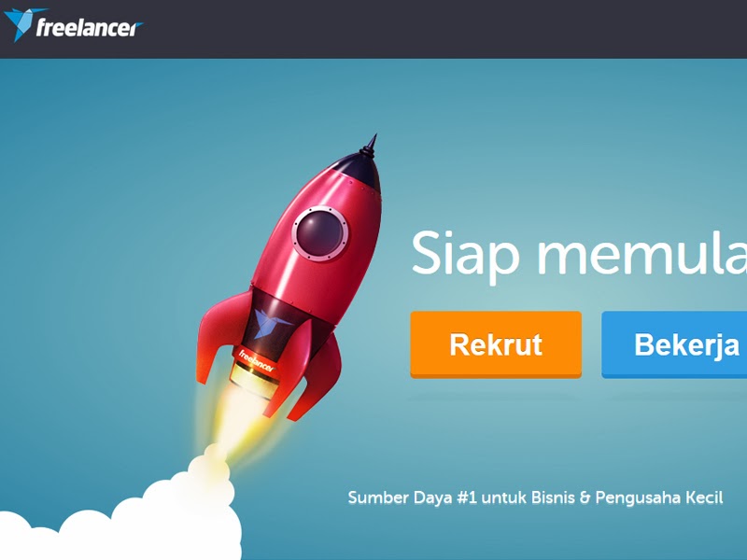Click the rocket's left red fin

tap(219, 333)
